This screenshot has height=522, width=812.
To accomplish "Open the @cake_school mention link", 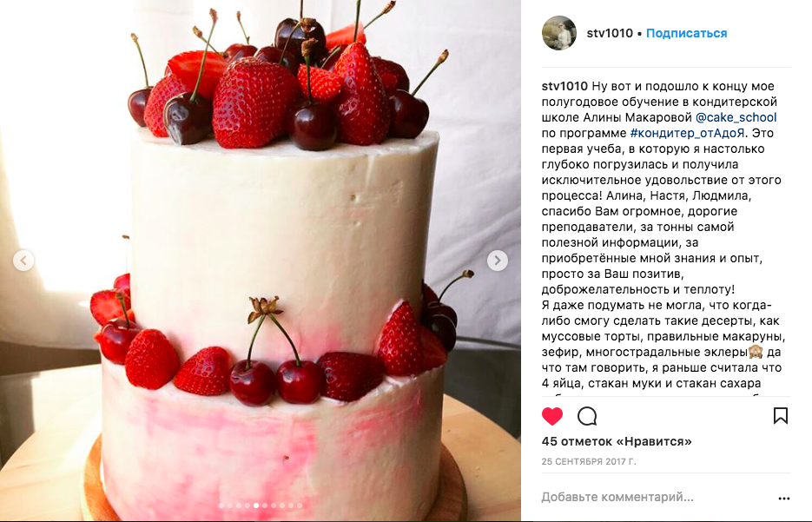I will point(736,117).
